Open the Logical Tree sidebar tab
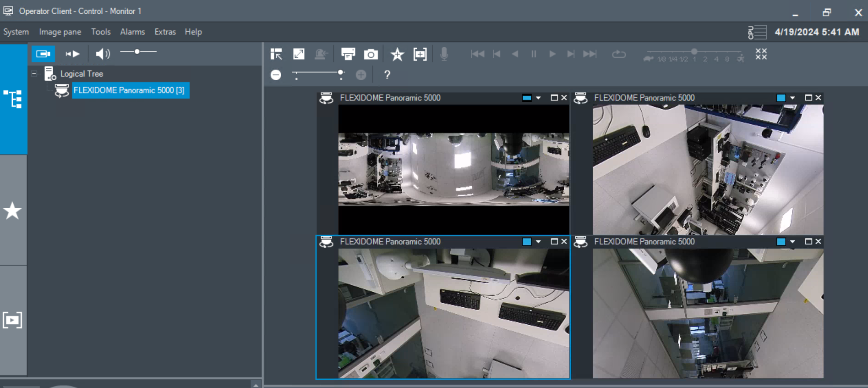Viewport: 868px width, 388px height. coord(13,99)
